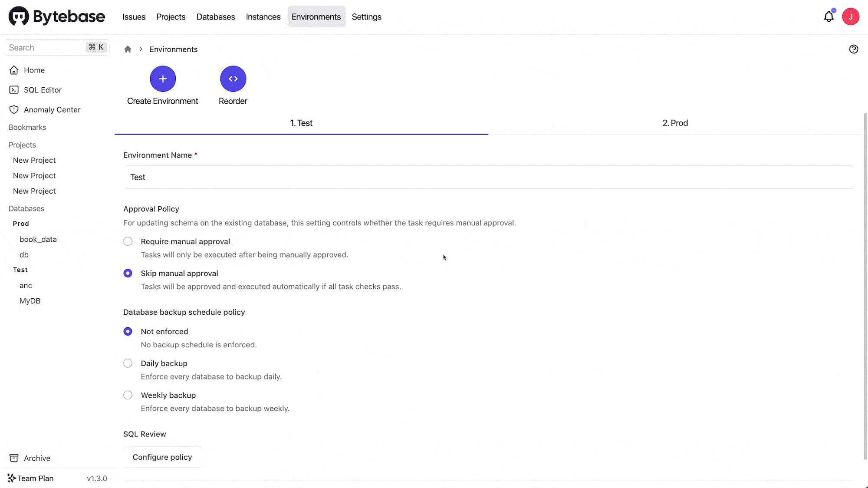Open the db database under Prod

click(x=24, y=255)
